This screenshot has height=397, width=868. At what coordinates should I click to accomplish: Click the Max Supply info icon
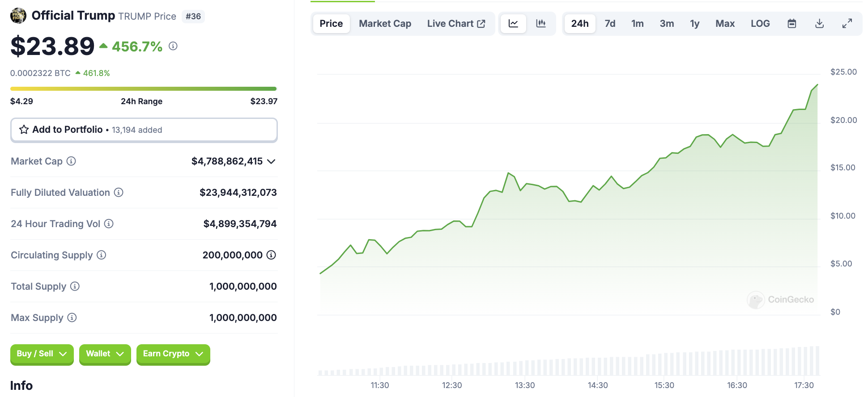click(x=72, y=317)
